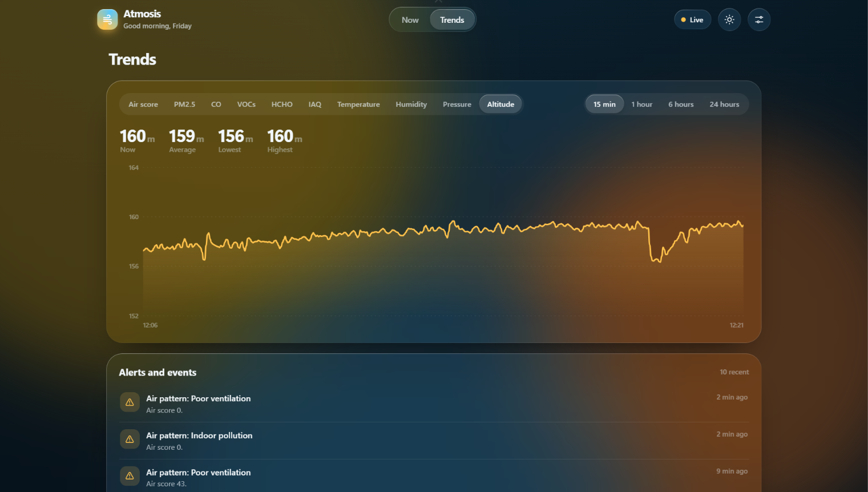Click the Indoor pollution warning icon
Image resolution: width=868 pixels, height=492 pixels.
click(130, 439)
